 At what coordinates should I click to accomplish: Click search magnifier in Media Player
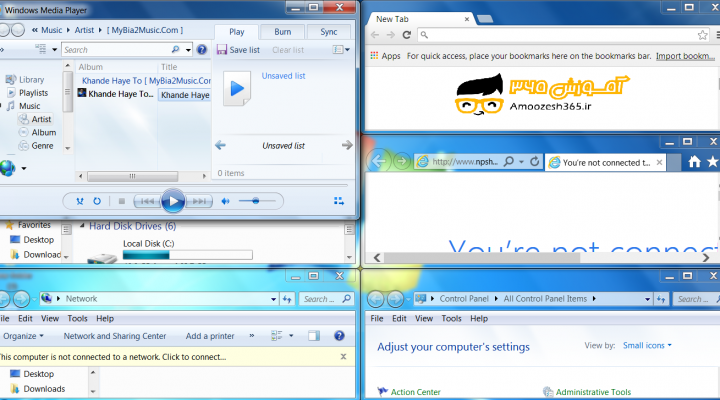click(x=175, y=50)
